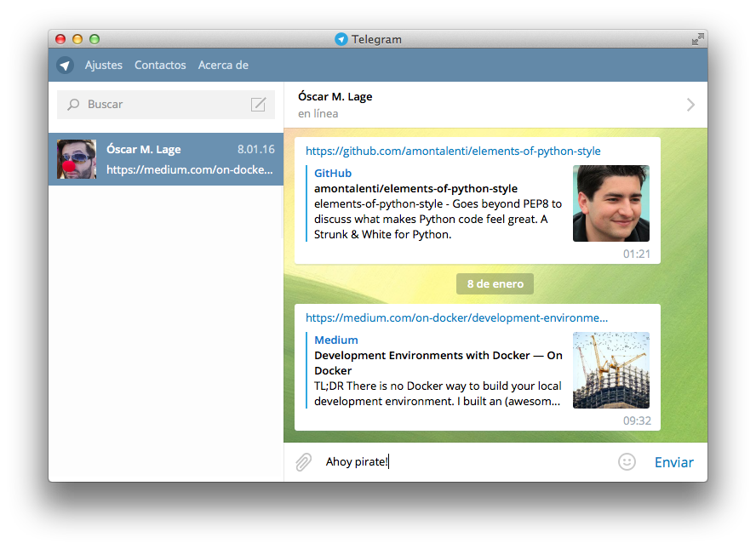The height and width of the screenshot is (549, 756).
Task: Click Óscar M. Lage name in chat header
Action: point(335,96)
